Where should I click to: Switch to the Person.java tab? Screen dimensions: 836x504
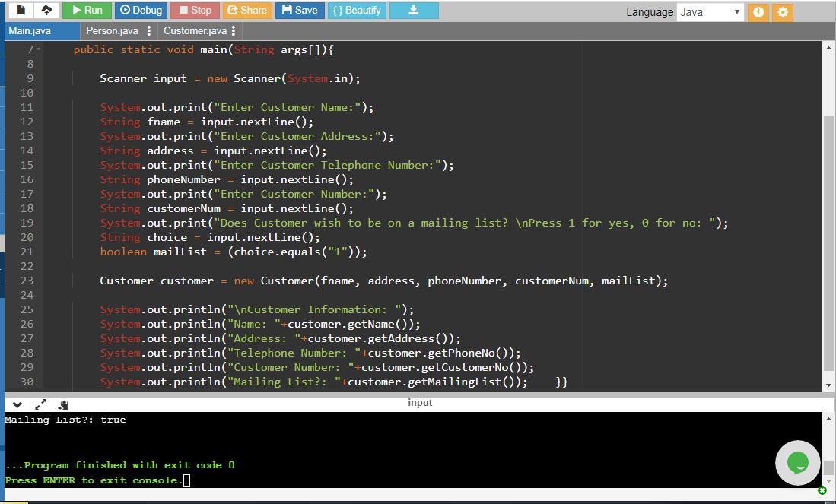[112, 30]
